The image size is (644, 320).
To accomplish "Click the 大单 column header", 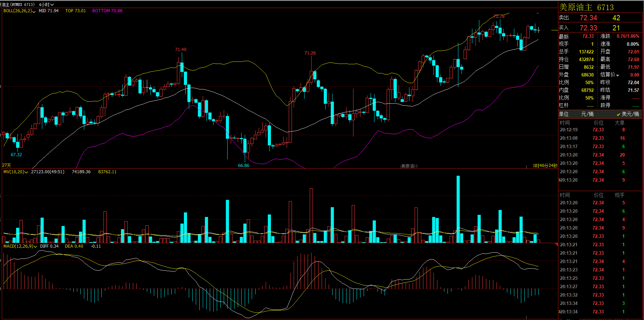I will click(x=619, y=123).
